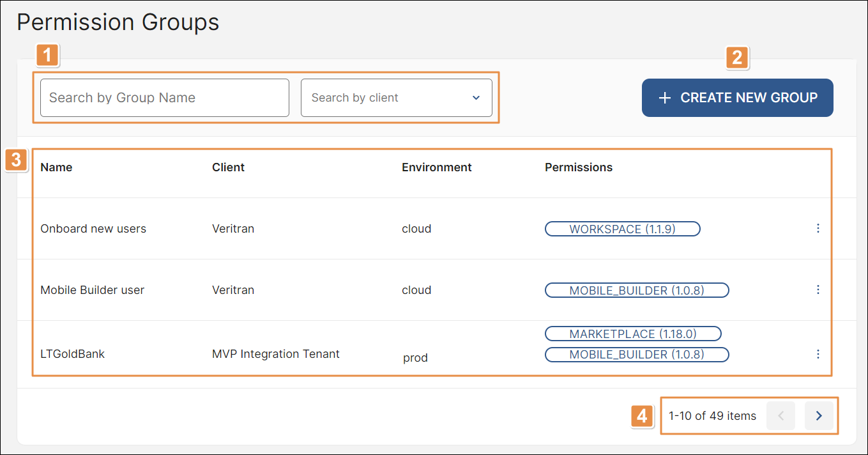868x455 pixels.
Task: Click the Name column header
Action: pyautogui.click(x=56, y=167)
